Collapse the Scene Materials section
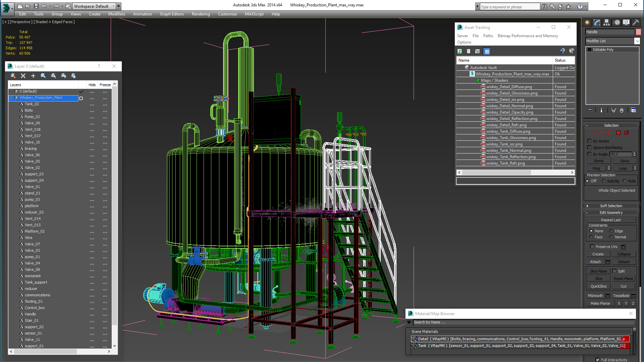The height and width of the screenshot is (362, 644). 409,331
